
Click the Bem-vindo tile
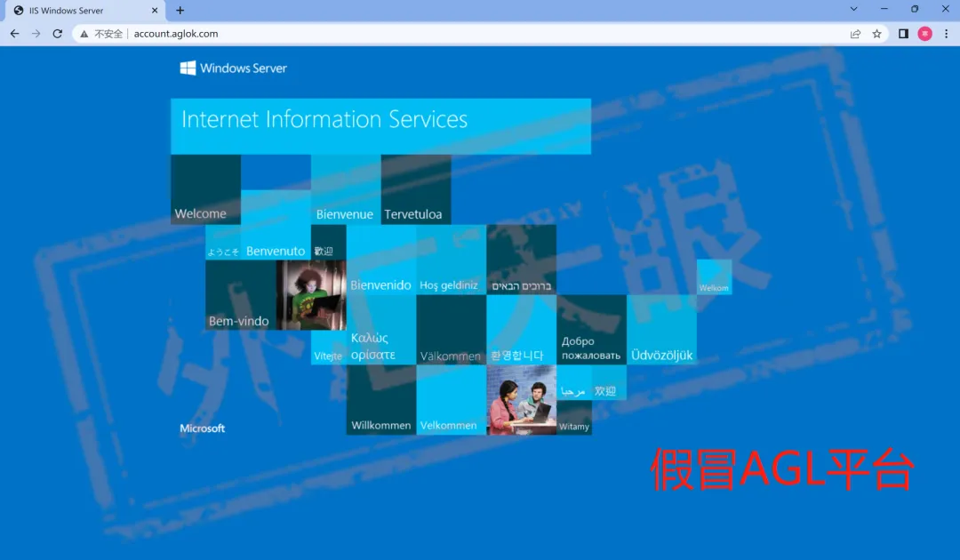[x=241, y=295]
